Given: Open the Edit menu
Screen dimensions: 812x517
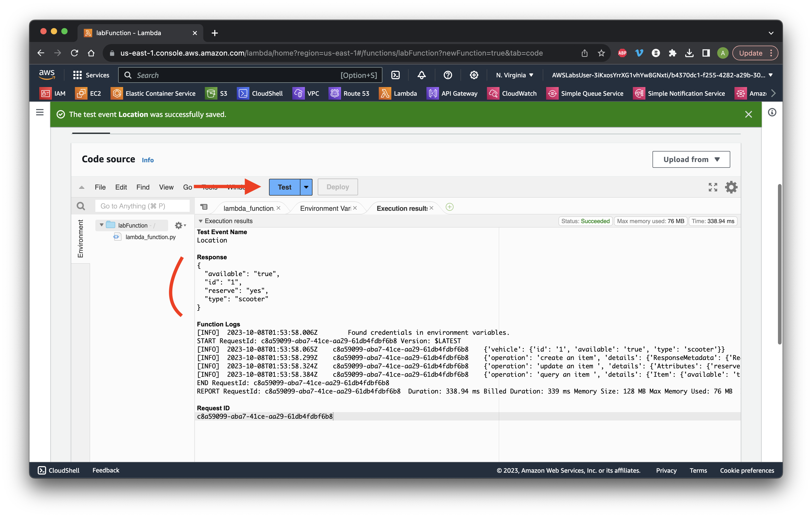Looking at the screenshot, I should [121, 187].
